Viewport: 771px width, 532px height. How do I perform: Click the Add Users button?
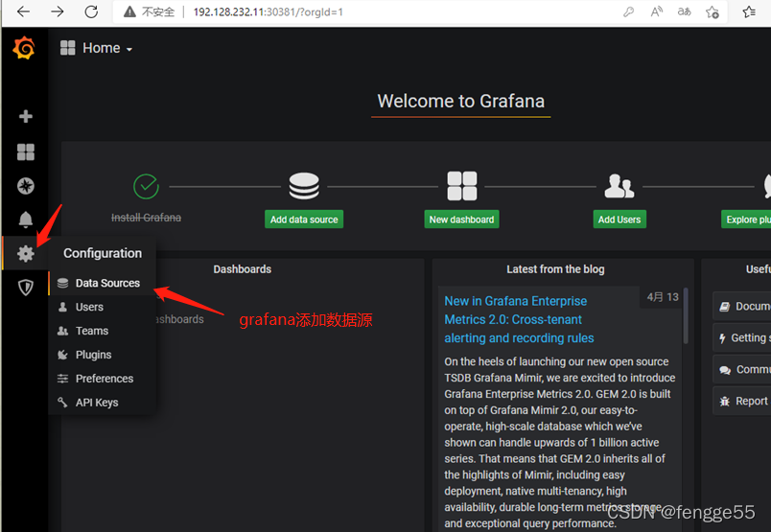click(x=619, y=220)
